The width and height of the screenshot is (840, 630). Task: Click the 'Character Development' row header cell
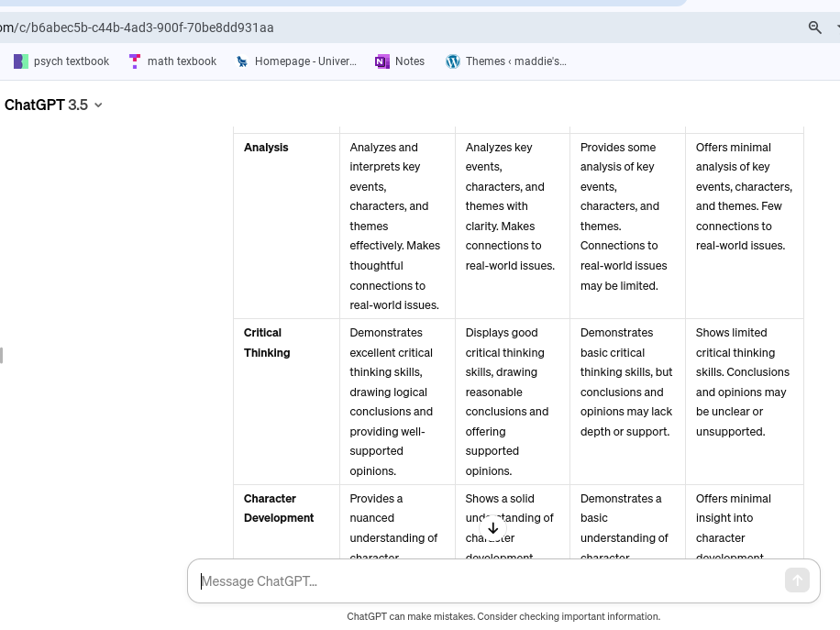(287, 522)
